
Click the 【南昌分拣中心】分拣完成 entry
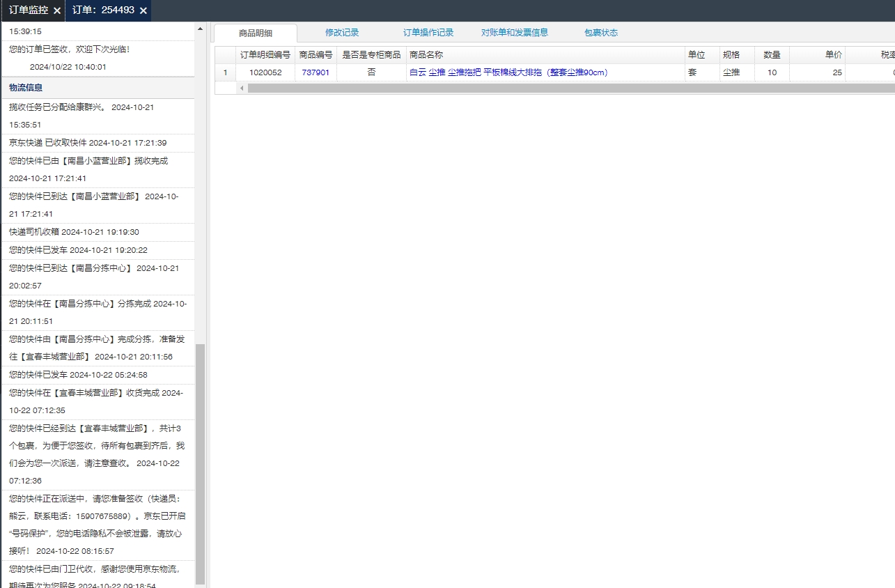pos(98,312)
